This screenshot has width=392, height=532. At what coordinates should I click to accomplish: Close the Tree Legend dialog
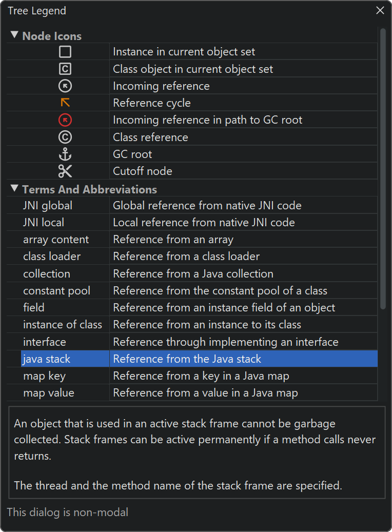click(380, 10)
